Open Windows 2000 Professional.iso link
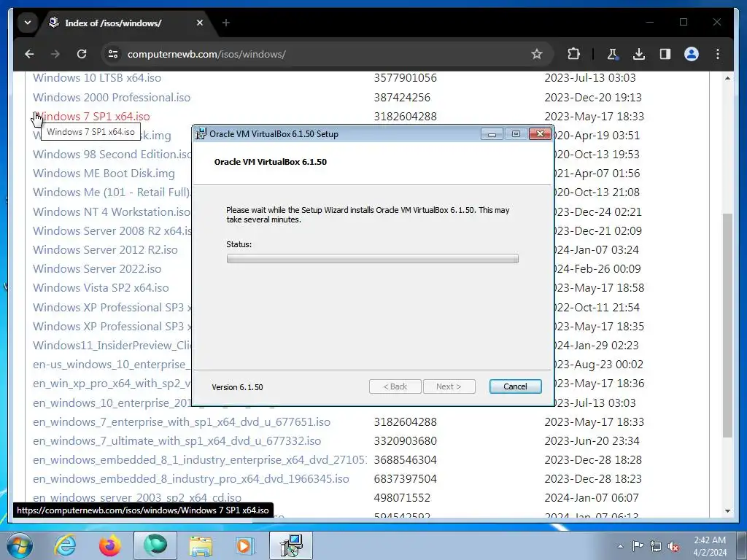Image resolution: width=747 pixels, height=560 pixels. pyautogui.click(x=112, y=97)
